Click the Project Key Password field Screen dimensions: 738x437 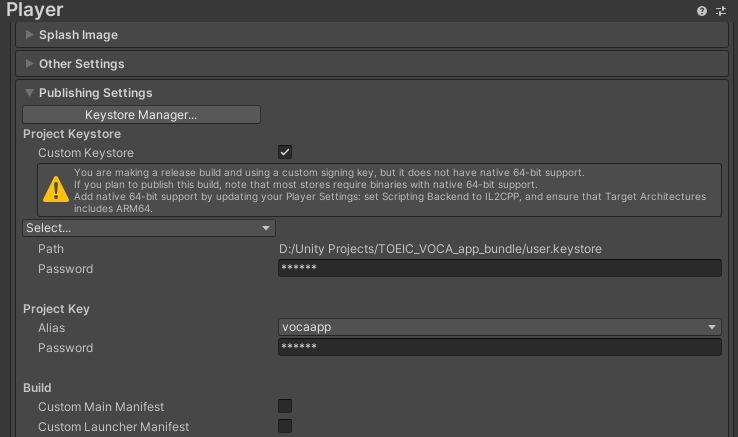tap(499, 347)
